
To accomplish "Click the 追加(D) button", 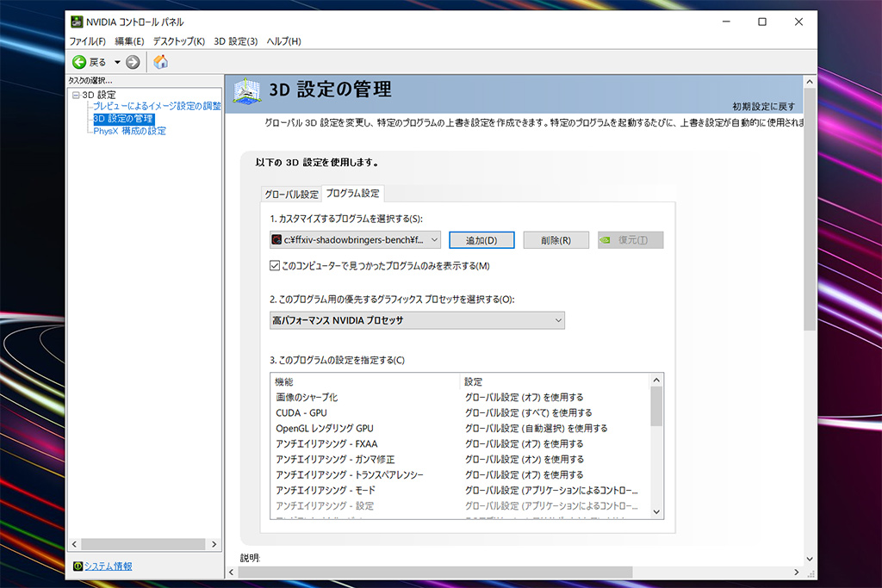I will tap(481, 240).
